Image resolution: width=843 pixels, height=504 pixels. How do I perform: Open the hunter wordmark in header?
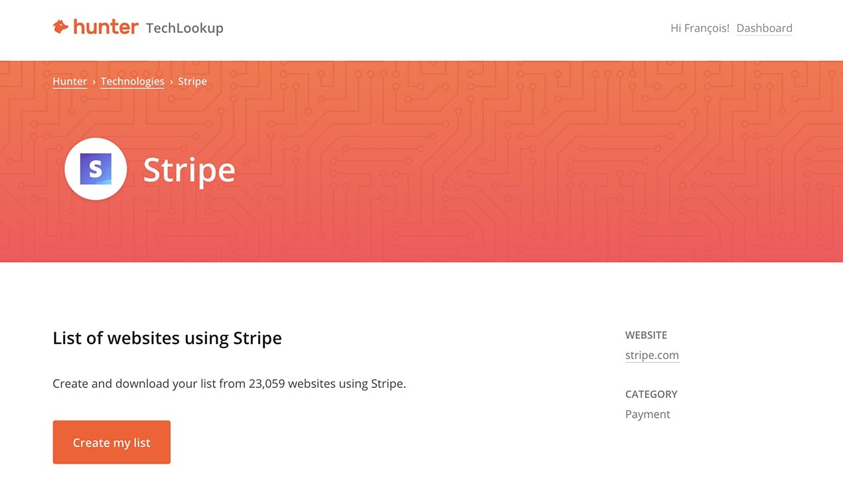(106, 27)
